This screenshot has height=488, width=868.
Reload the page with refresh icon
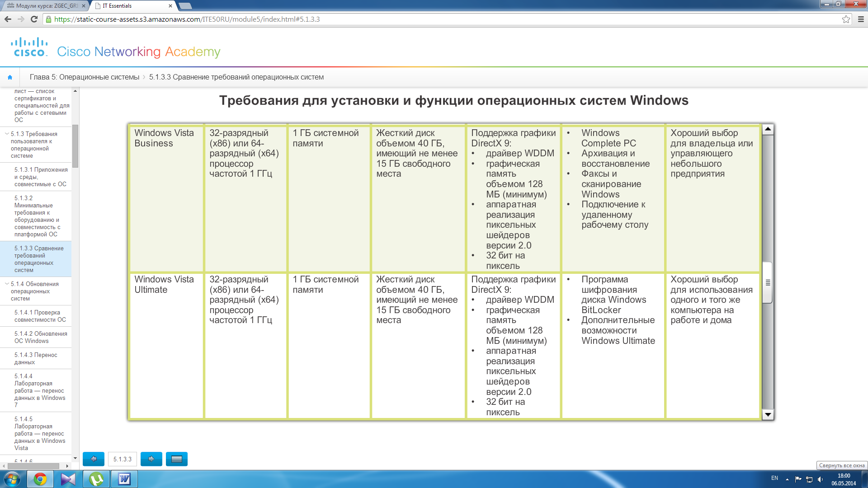point(34,19)
